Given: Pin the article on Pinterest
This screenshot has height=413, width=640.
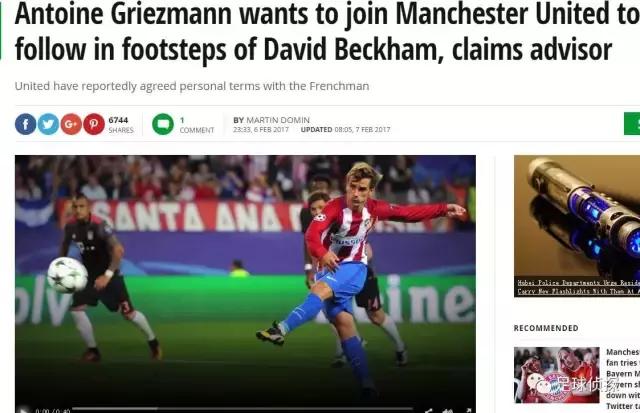Looking at the screenshot, I should (94, 124).
